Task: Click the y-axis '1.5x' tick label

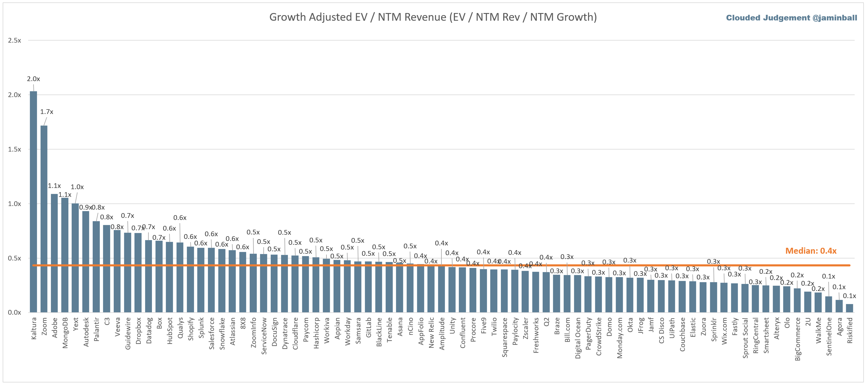Action: coord(14,149)
